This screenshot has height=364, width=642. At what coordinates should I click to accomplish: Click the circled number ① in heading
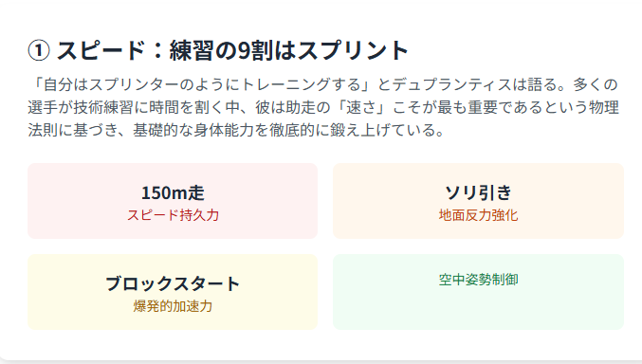click(x=39, y=51)
